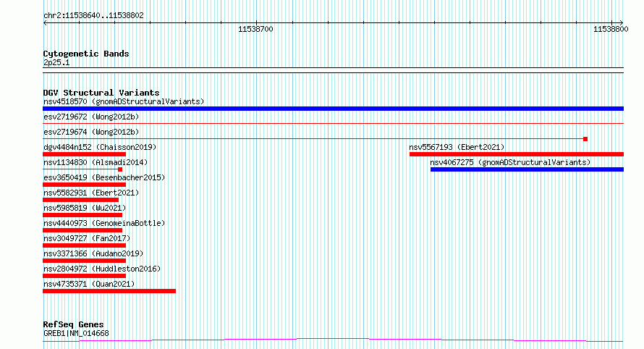Open variant nsv4440973 GenomeinaBottle label
The width and height of the screenshot is (644, 349).
coord(104,223)
